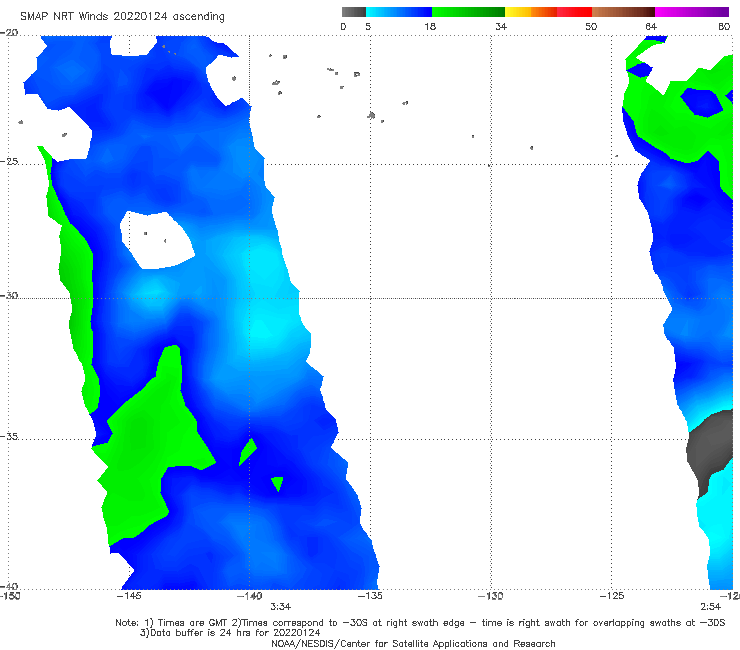The height and width of the screenshot is (650, 740).
Task: Click the longitude axis label "-145"
Action: coord(129,596)
